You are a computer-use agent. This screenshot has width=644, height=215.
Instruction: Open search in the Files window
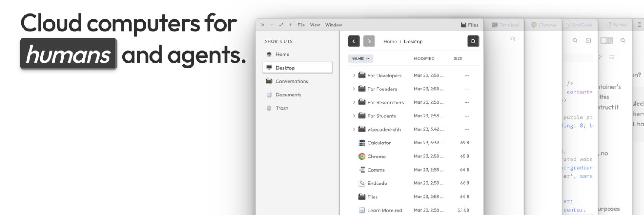473,41
